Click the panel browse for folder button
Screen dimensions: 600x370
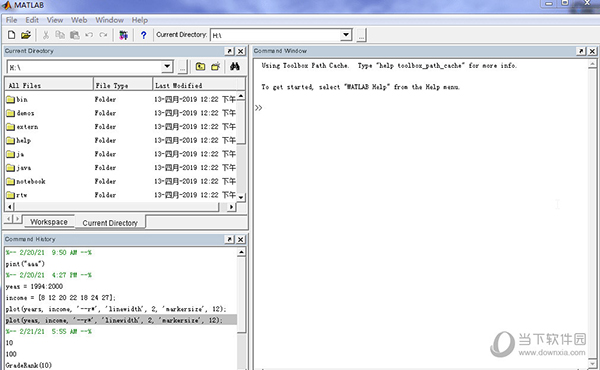183,67
